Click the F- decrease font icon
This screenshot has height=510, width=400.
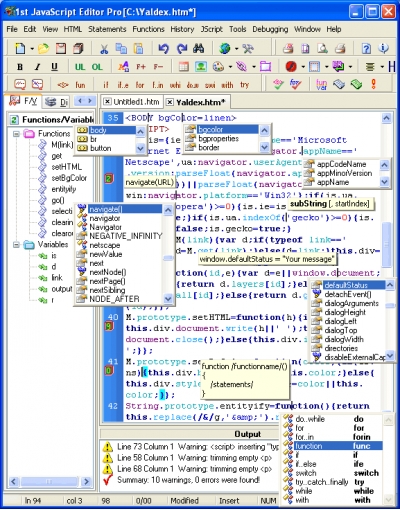[158, 67]
